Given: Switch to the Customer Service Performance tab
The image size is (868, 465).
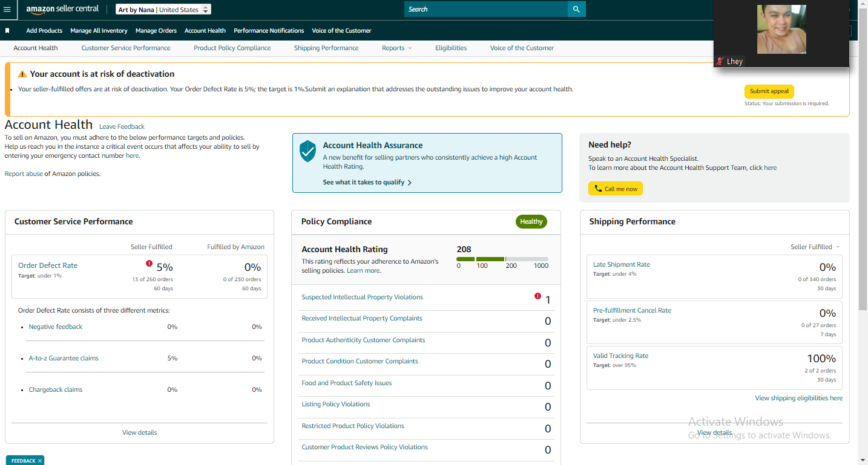Looking at the screenshot, I should coord(126,48).
